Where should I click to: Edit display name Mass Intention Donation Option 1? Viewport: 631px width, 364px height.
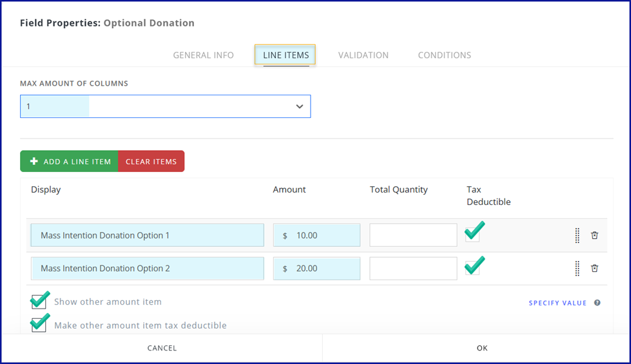point(148,235)
